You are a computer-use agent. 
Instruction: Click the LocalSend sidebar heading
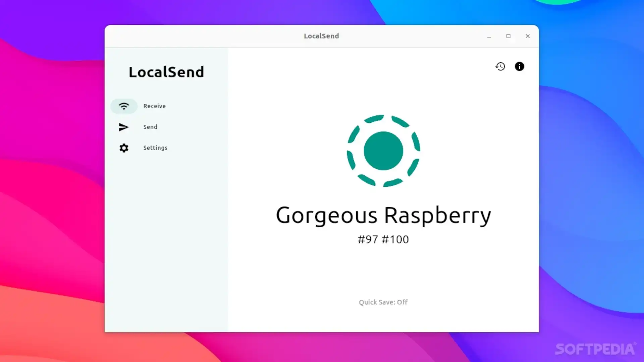(166, 72)
